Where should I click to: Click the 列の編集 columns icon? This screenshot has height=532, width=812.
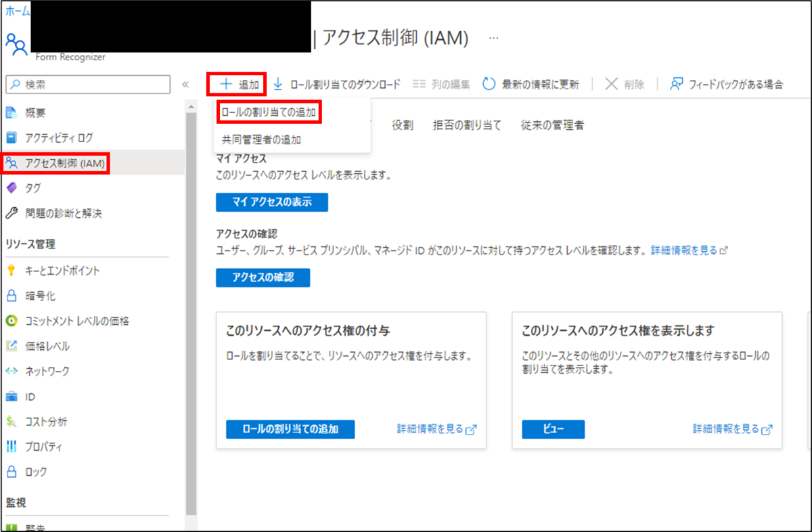(419, 85)
